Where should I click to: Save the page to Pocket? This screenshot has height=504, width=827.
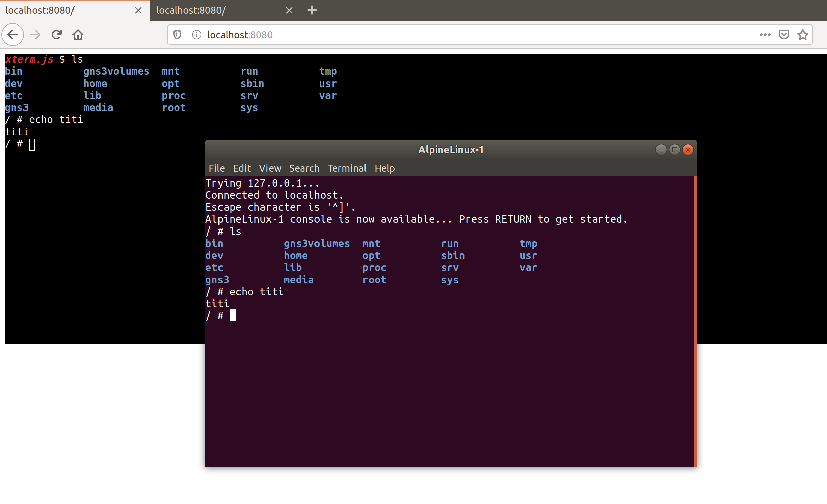click(784, 35)
